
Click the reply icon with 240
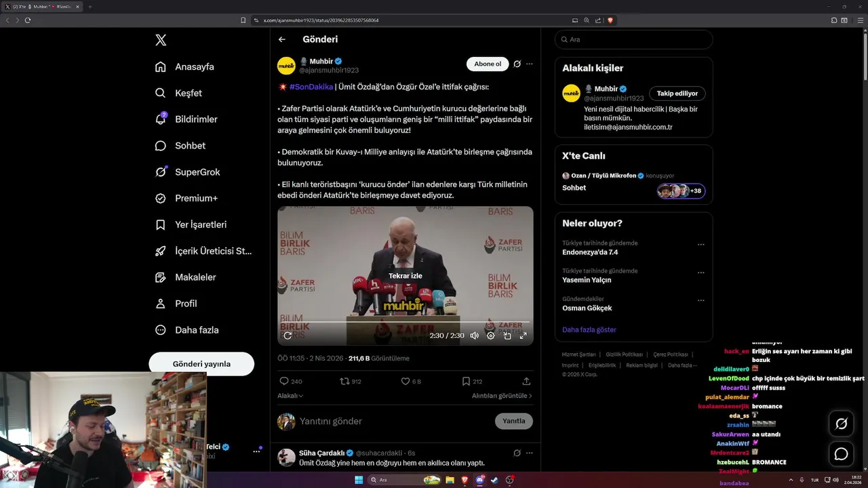(x=291, y=382)
